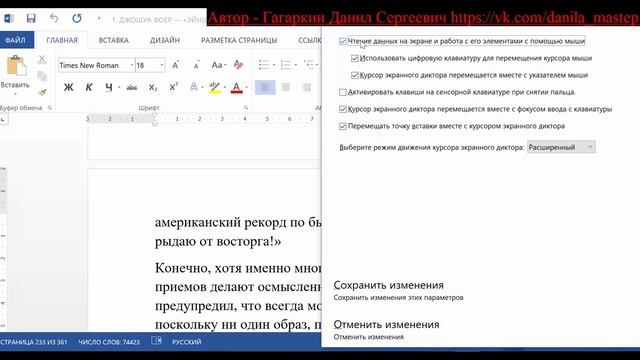This screenshot has width=640, height=360.
Task: Switch to the ВСТАВКА ribbon tab
Action: click(x=113, y=40)
